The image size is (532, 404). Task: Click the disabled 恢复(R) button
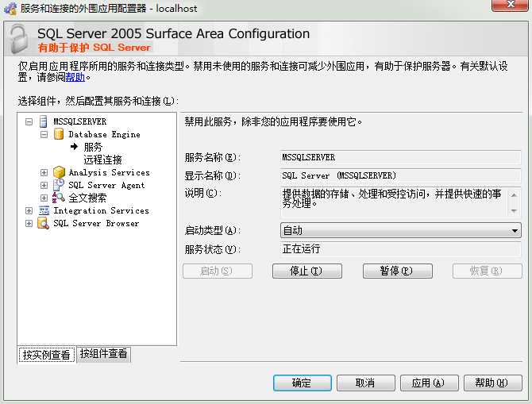pos(488,271)
